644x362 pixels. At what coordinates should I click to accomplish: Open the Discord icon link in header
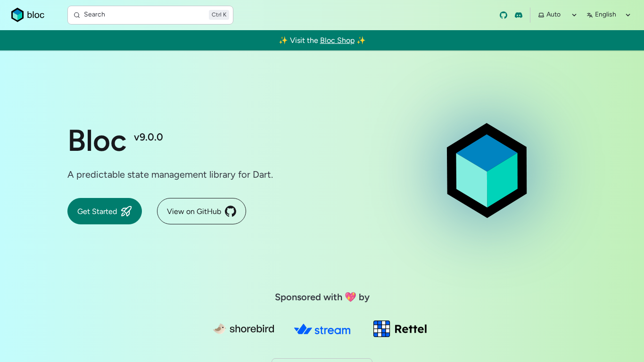(x=519, y=15)
